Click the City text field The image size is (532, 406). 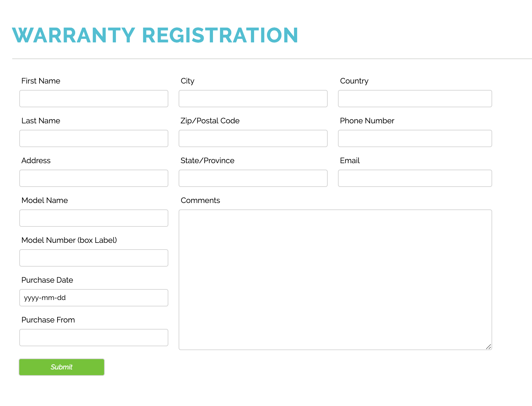tap(253, 99)
